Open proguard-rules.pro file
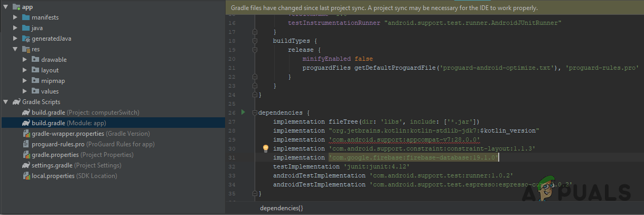 [93, 144]
